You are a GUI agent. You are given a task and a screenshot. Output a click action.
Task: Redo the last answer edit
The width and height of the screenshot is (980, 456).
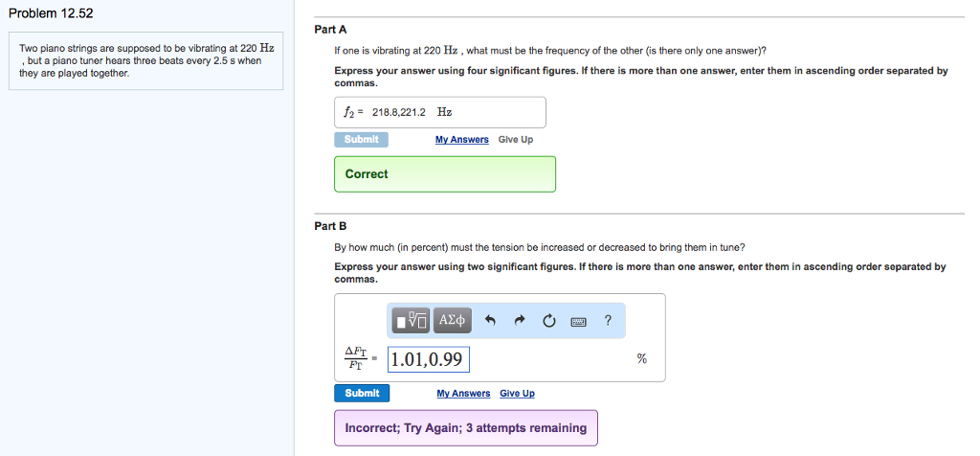coord(520,321)
